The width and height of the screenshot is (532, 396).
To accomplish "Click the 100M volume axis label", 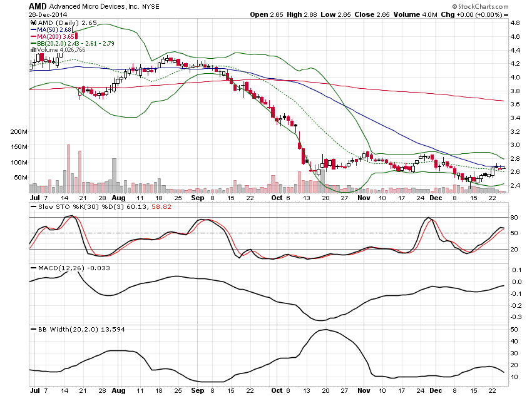I will click(x=19, y=163).
